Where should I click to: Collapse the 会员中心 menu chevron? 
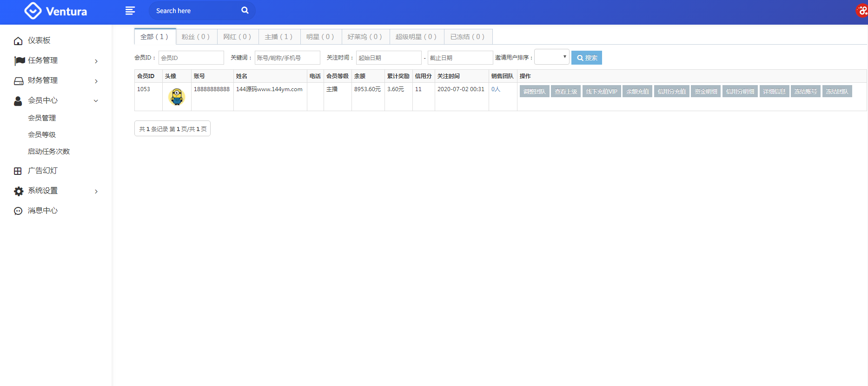[96, 100]
